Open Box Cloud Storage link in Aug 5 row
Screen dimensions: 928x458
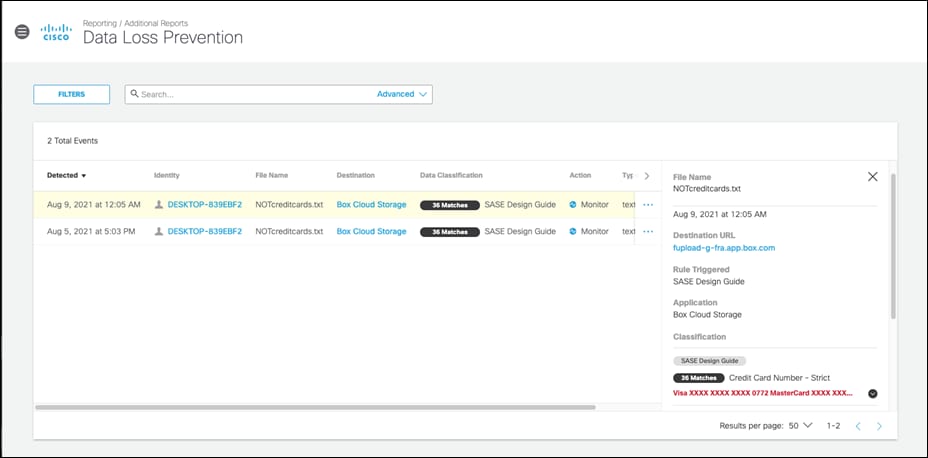click(372, 231)
